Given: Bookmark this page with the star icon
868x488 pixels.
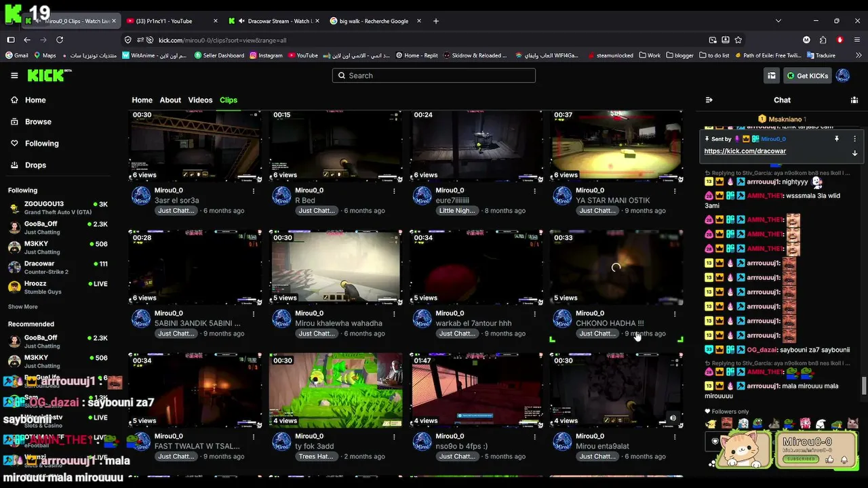Looking at the screenshot, I should [x=738, y=40].
